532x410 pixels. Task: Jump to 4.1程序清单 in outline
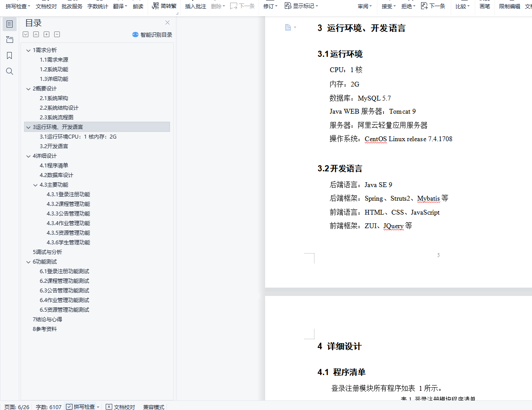54,166
